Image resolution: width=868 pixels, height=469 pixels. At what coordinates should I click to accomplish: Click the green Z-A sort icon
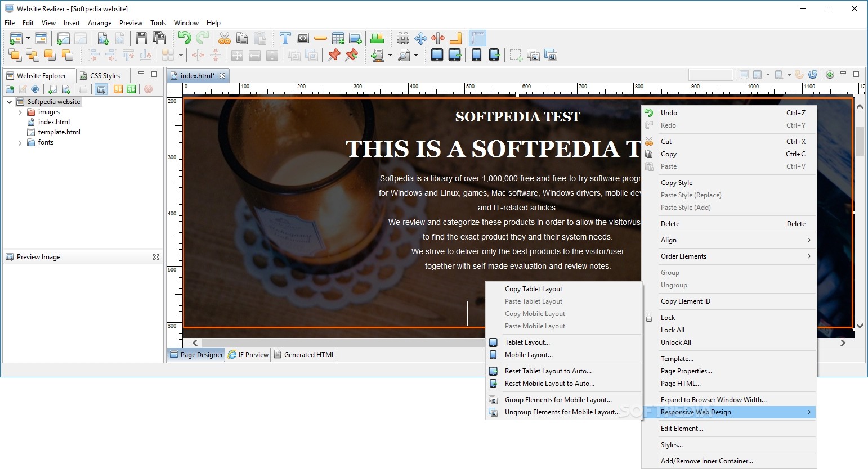pos(131,89)
